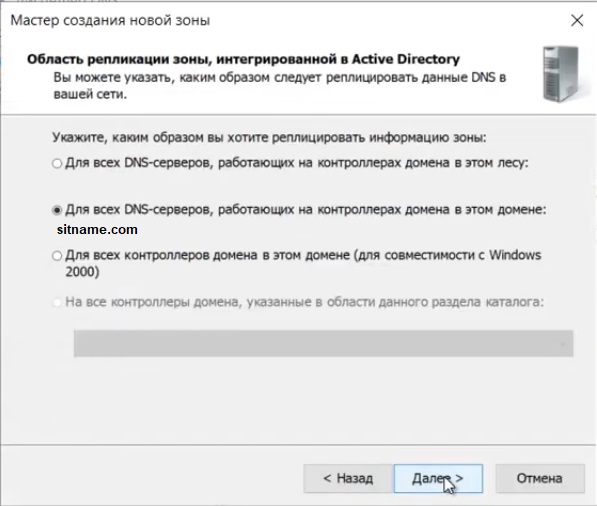597x506 pixels.
Task: Proceed with the "Далее >" button
Action: (x=438, y=478)
